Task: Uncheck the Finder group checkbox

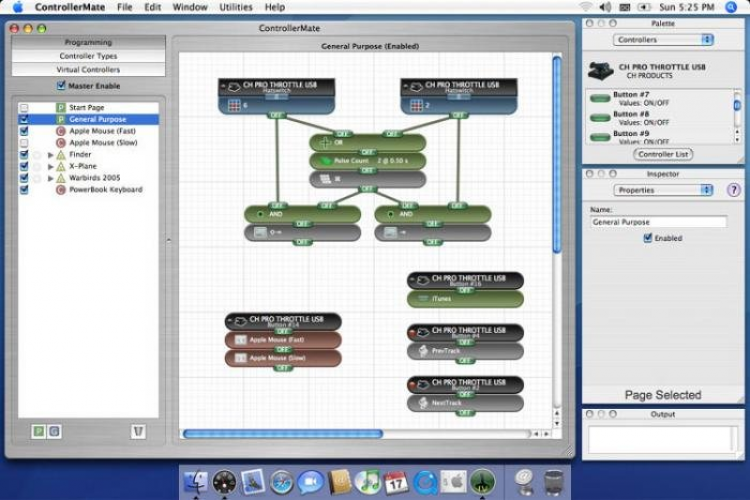Action: coord(24,154)
